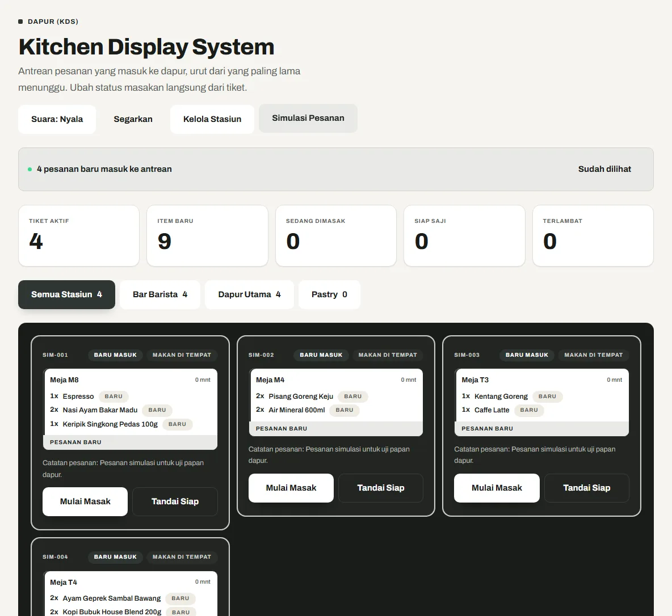Click the Espresso item text
Image resolution: width=672 pixels, height=616 pixels.
[x=78, y=396]
